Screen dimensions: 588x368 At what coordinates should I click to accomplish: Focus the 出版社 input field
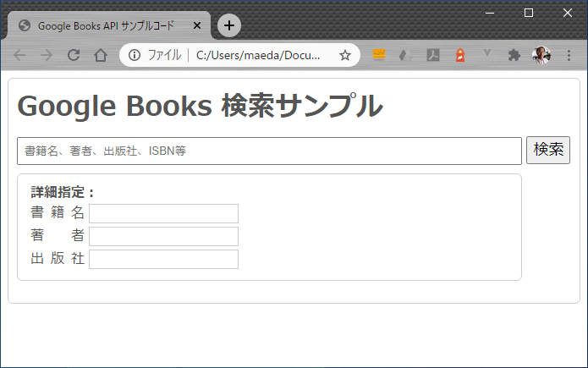coord(163,259)
